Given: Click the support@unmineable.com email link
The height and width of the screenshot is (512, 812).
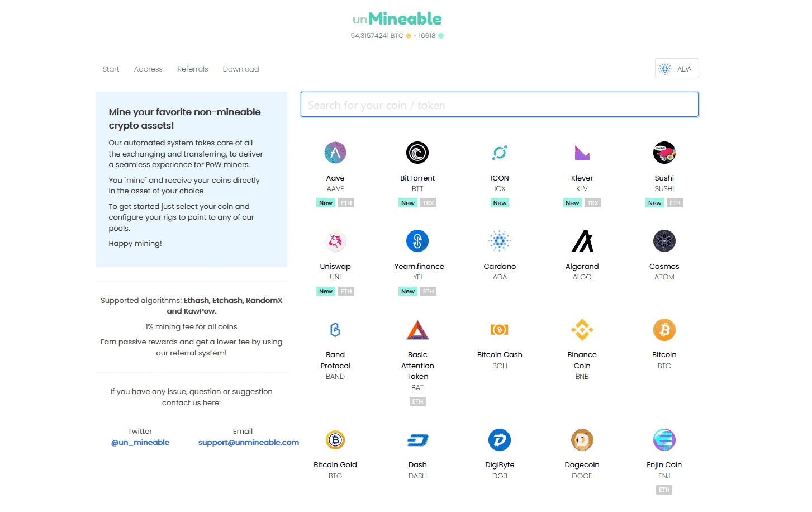Looking at the screenshot, I should click(x=249, y=442).
